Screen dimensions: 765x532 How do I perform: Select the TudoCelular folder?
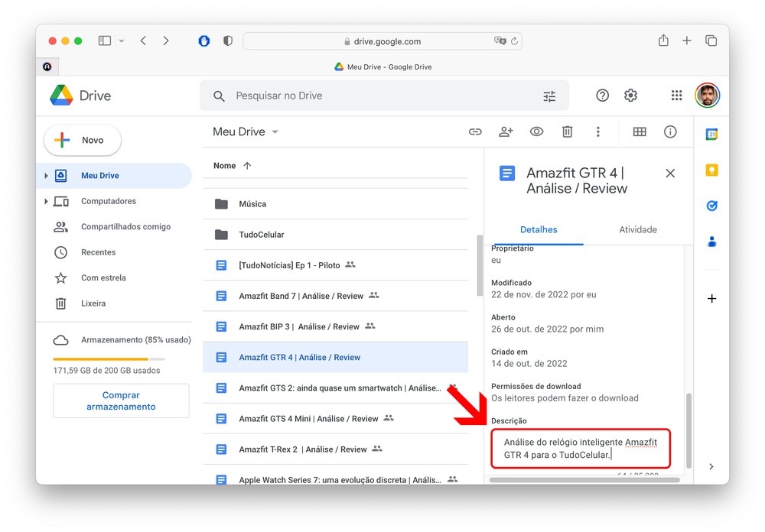pos(335,235)
